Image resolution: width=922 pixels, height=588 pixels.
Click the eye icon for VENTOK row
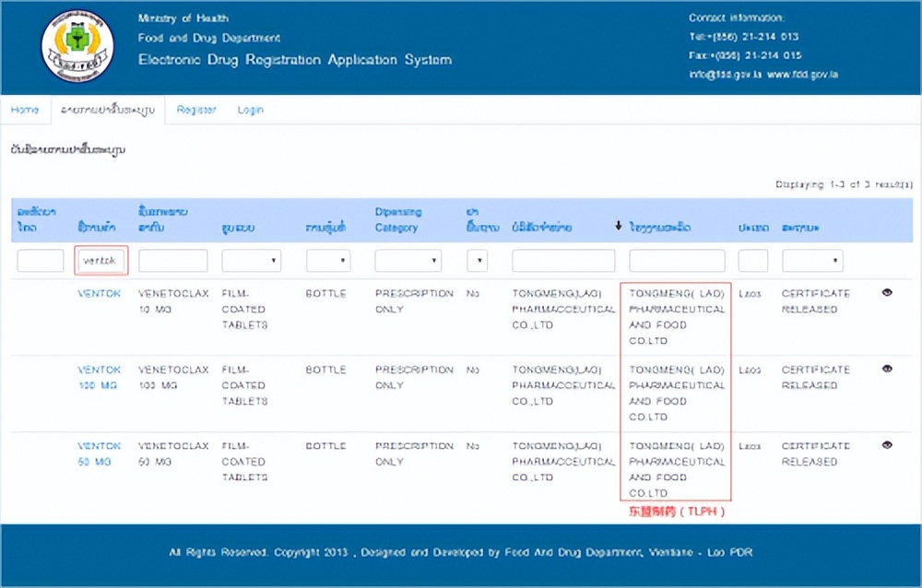[887, 293]
